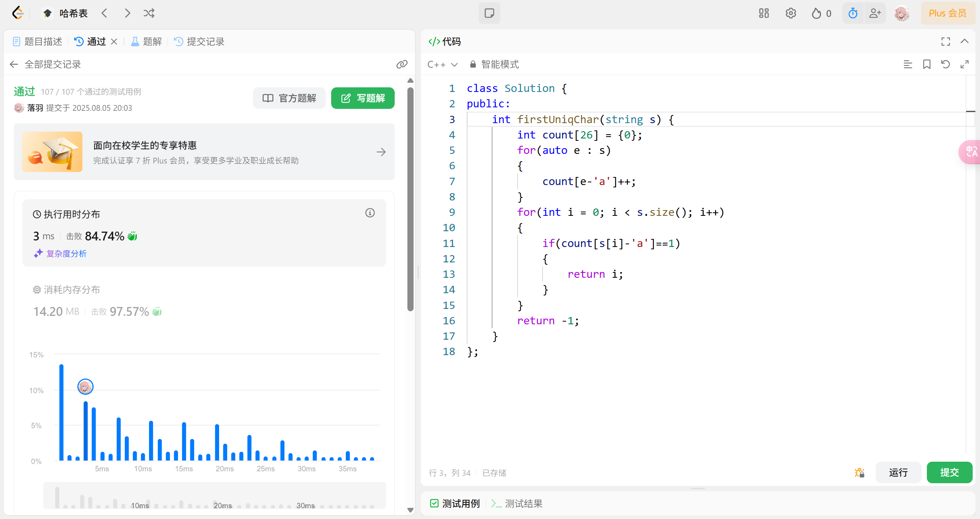
Task: Copy submission link icon
Action: pos(402,64)
